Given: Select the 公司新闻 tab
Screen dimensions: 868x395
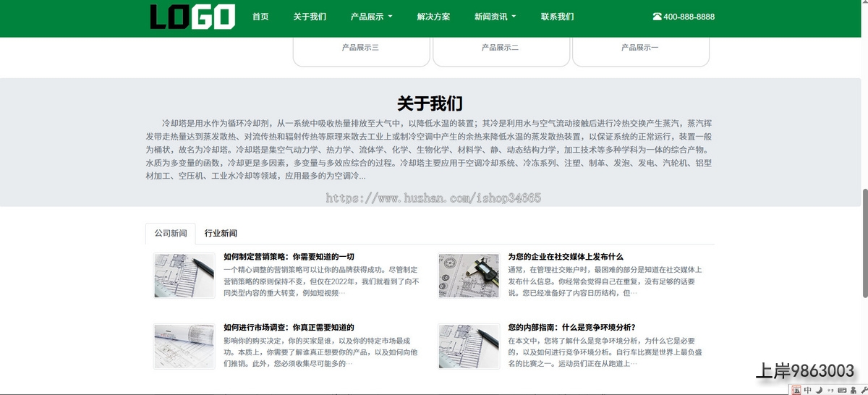Looking at the screenshot, I should pos(171,234).
